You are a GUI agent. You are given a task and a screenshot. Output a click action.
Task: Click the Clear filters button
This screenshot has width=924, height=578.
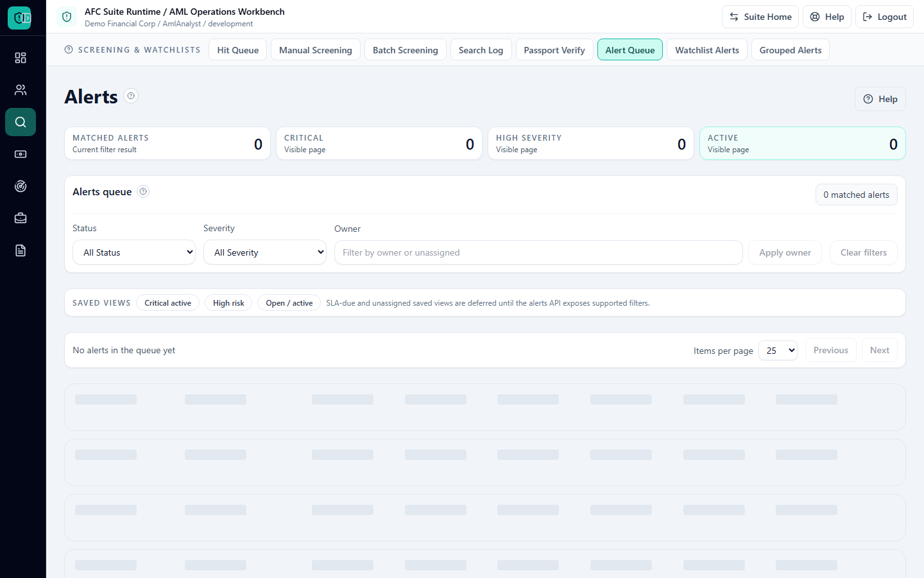pos(864,252)
